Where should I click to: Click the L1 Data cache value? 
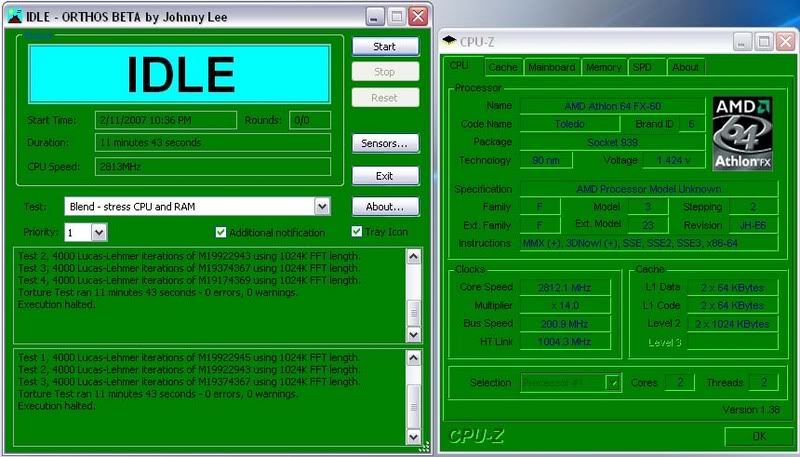733,288
